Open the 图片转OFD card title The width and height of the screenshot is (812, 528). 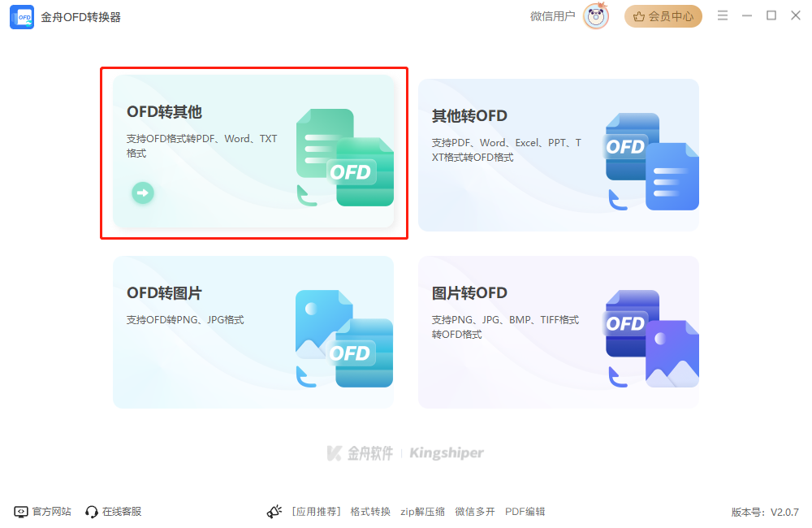coord(469,293)
